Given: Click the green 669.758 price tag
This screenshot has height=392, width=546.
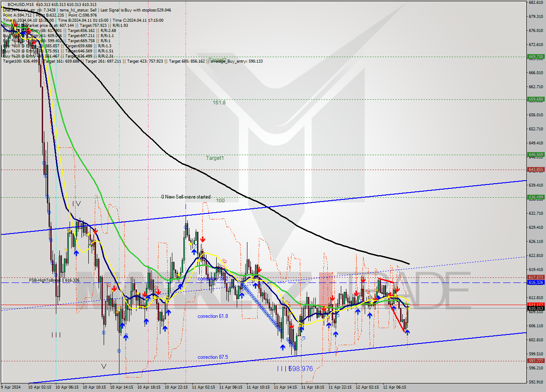Looking at the screenshot, I should pos(536,56).
